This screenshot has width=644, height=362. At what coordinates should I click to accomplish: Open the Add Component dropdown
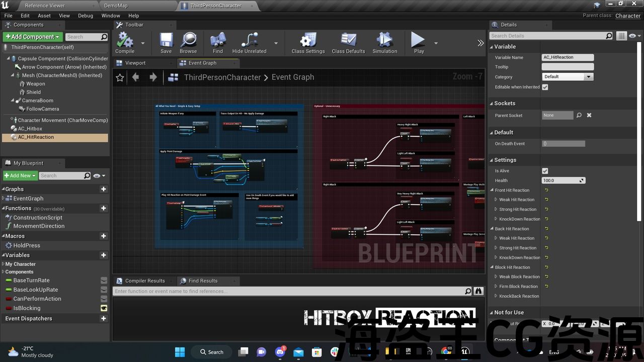pos(33,37)
